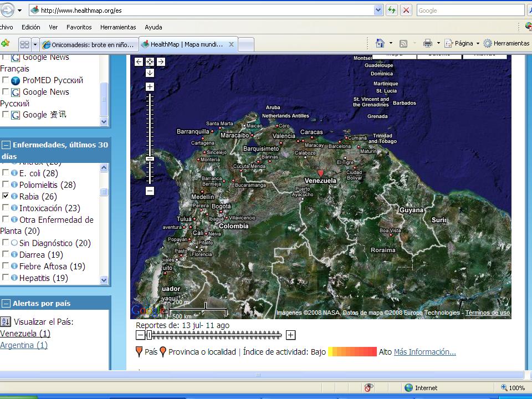Click the map zoom out minus button
This screenshot has height=399, width=532.
(x=150, y=191)
